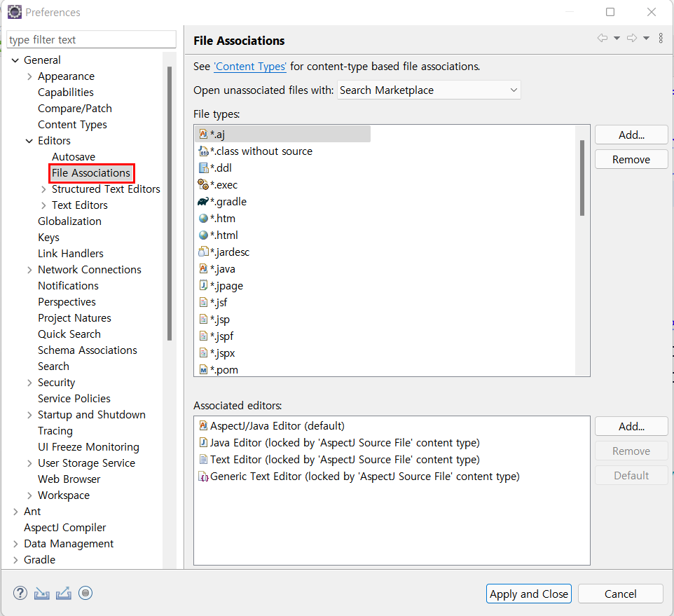Click the Export preferences icon
Screen dimensions: 674x616
coord(64,593)
